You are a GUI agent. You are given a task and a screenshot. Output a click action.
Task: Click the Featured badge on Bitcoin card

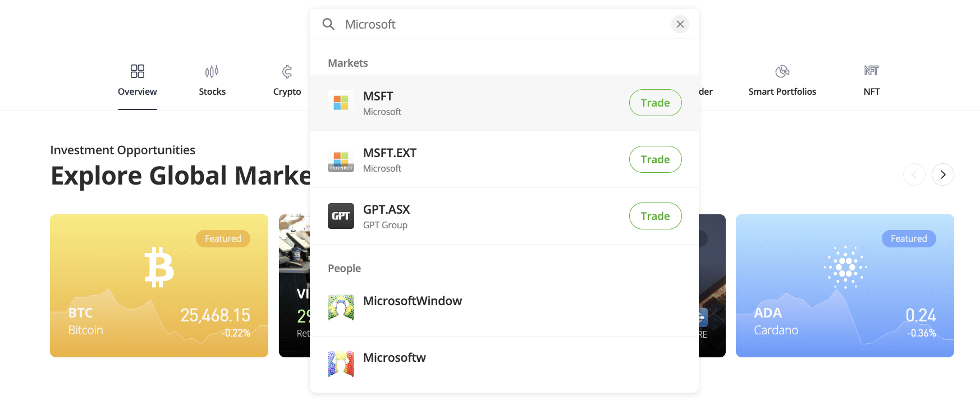[223, 238]
